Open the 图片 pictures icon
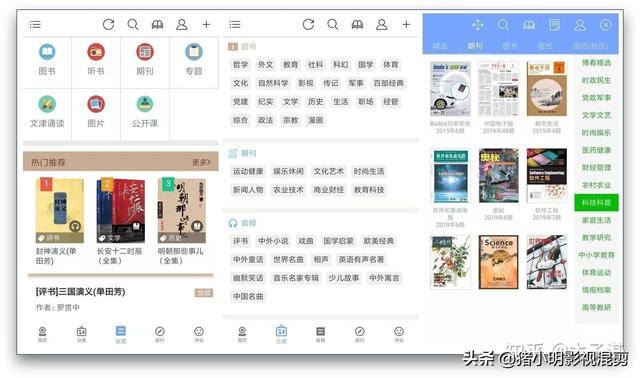Screen dimensions: 640x378 (x=96, y=104)
